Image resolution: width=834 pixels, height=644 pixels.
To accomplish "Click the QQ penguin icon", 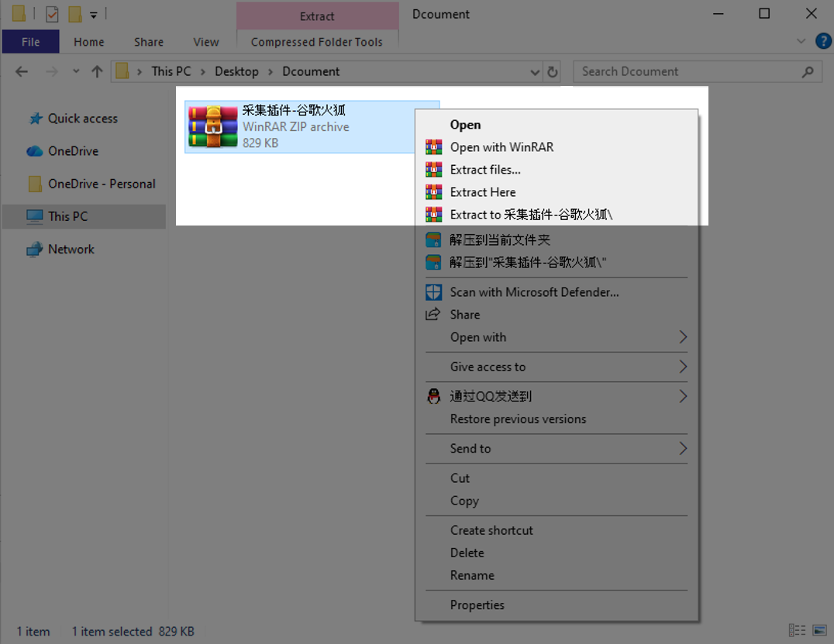I will (x=433, y=397).
